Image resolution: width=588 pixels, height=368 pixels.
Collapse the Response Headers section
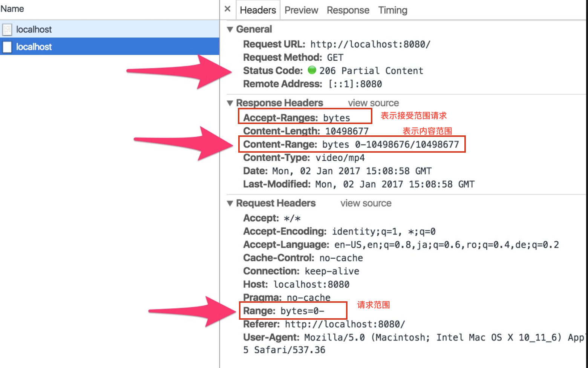(230, 103)
